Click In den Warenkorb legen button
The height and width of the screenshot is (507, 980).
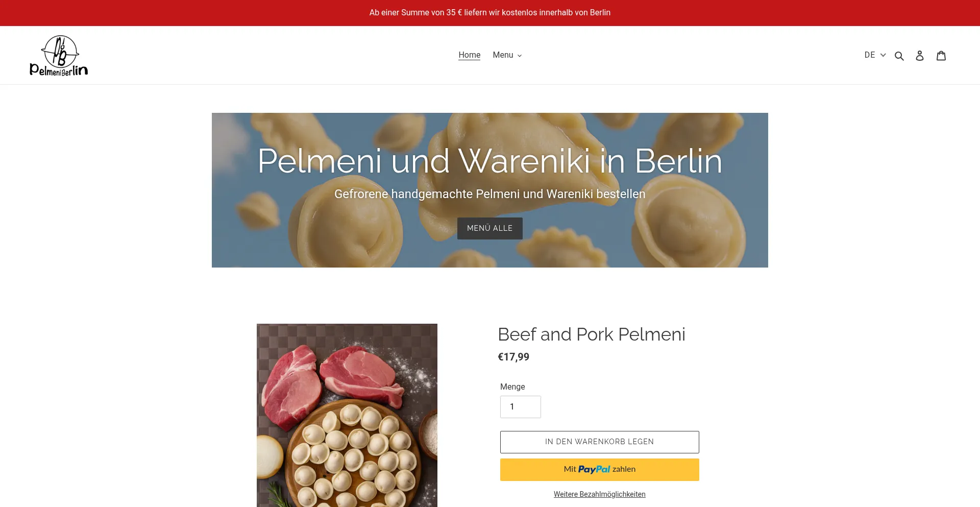click(x=599, y=442)
